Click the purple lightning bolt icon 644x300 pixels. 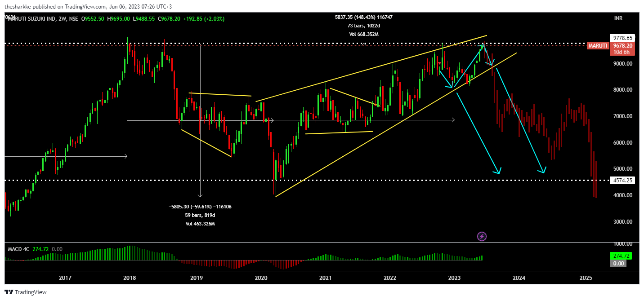pos(482,236)
